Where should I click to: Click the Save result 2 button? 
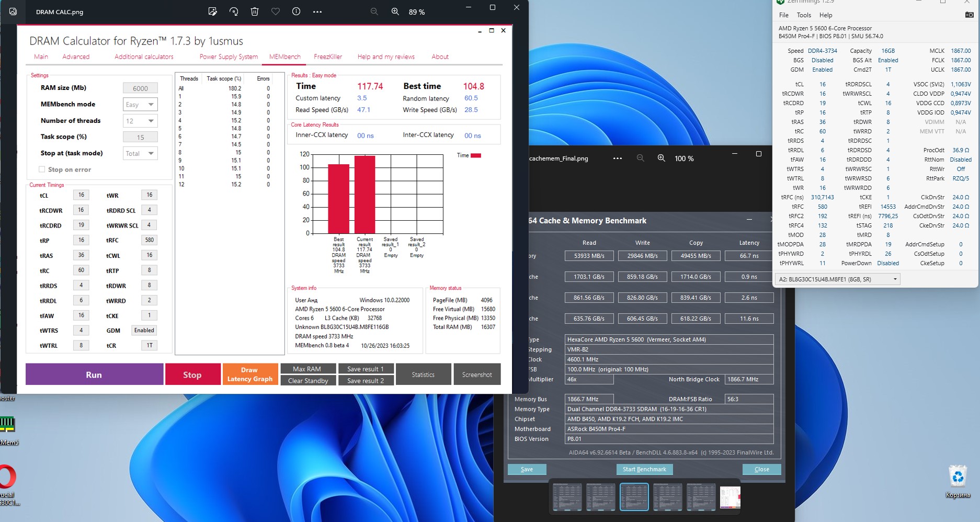(x=366, y=381)
